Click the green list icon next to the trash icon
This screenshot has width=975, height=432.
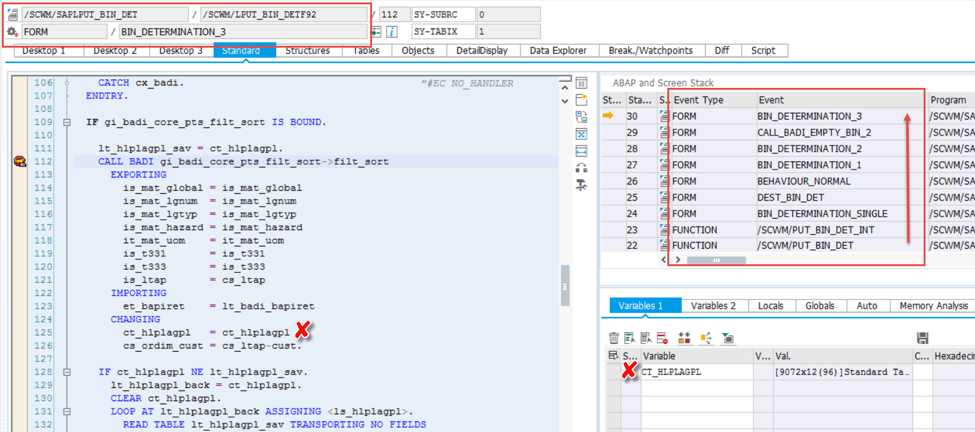[630, 338]
